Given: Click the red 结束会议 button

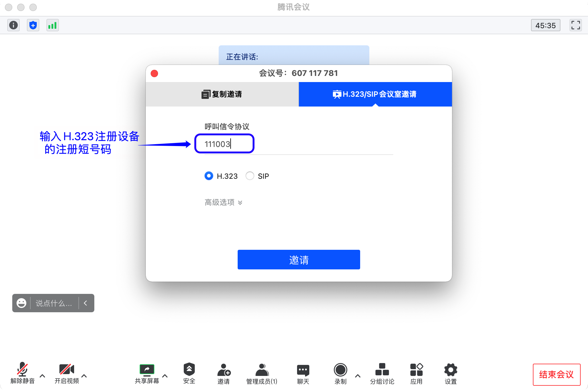Looking at the screenshot, I should [x=556, y=374].
